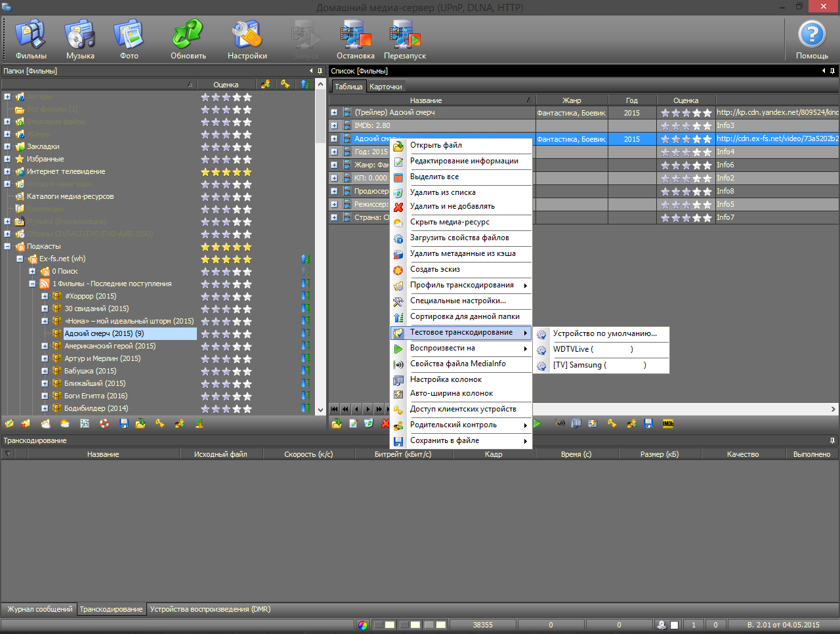This screenshot has height=634, width=840.
Task: Open the Журнал сообщений tab
Action: point(39,610)
